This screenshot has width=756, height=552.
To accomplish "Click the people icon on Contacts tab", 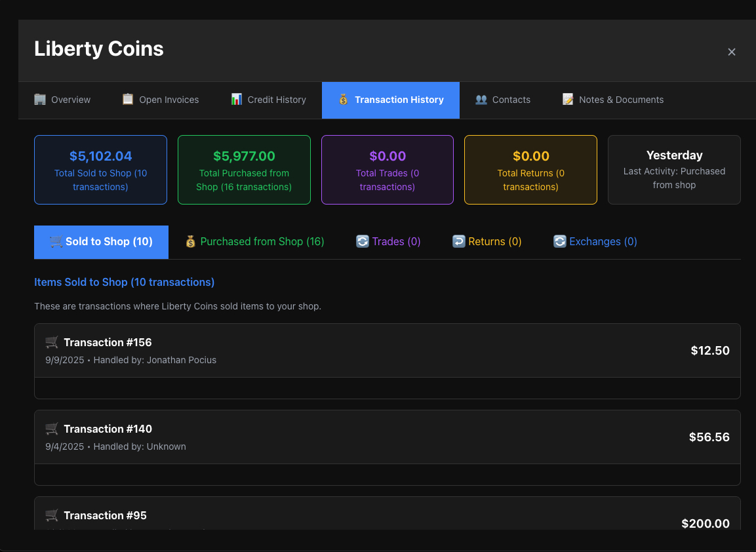I will tap(481, 99).
